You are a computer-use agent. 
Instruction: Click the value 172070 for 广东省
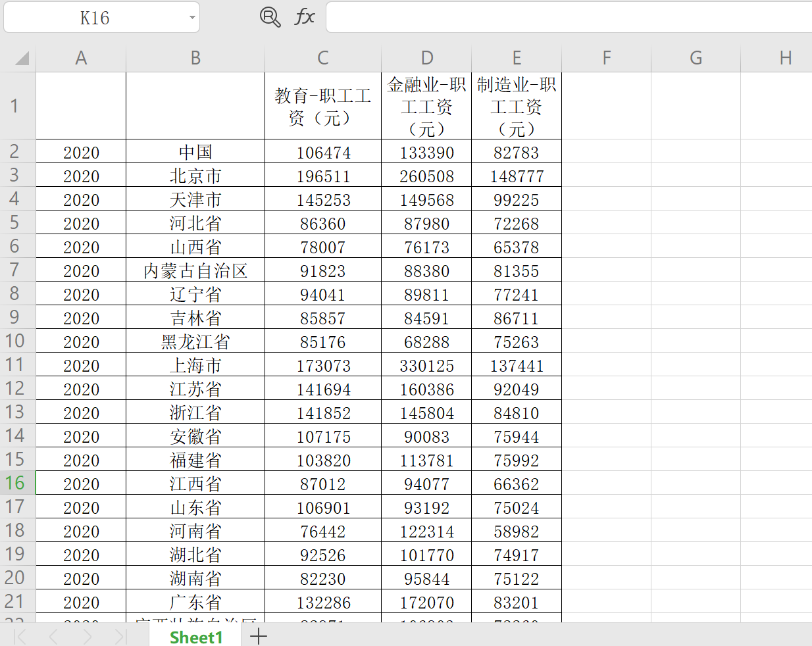(426, 602)
